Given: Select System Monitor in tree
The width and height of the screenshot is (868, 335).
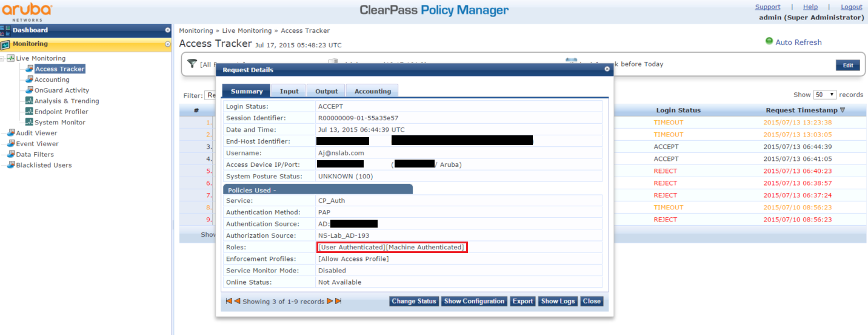Looking at the screenshot, I should 60,122.
